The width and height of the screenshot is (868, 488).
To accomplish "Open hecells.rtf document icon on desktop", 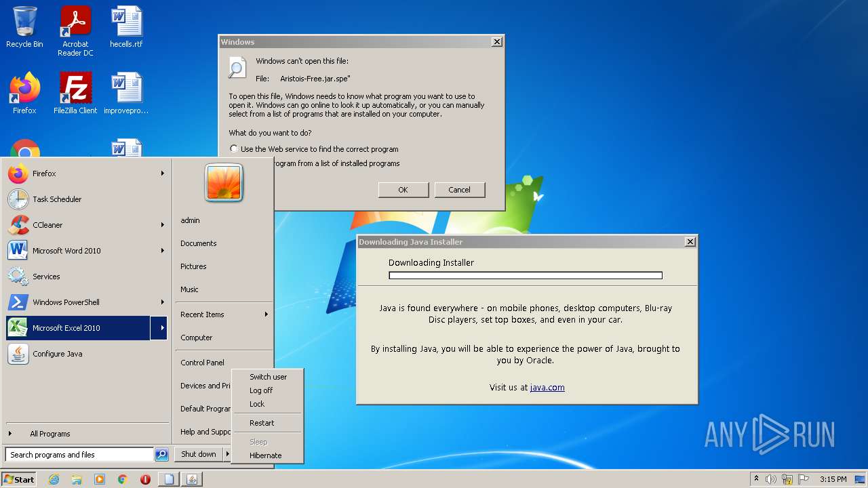I will (x=126, y=27).
